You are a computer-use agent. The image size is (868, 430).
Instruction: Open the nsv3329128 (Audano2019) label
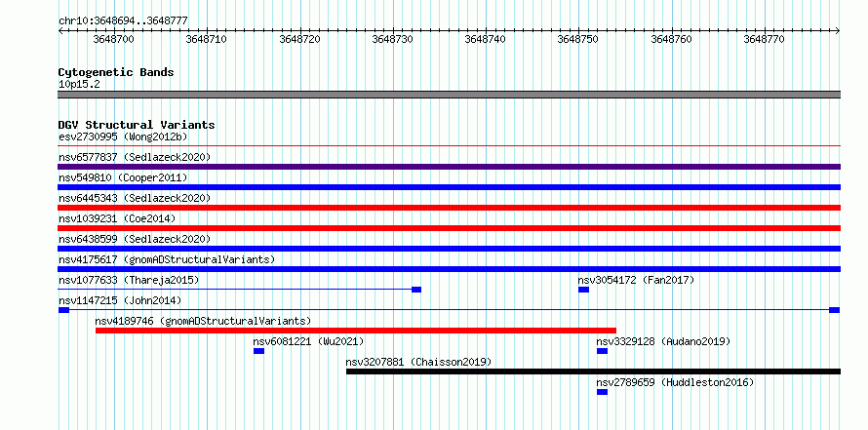(663, 341)
